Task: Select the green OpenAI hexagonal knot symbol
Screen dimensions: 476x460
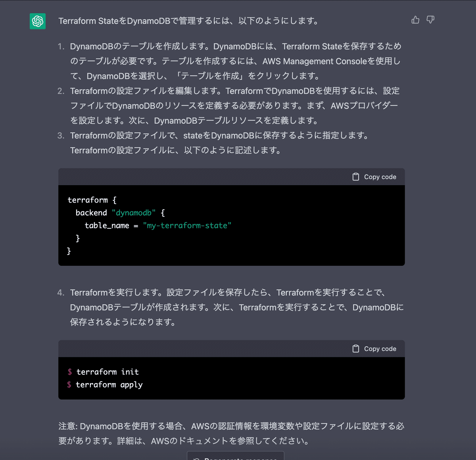Action: click(37, 21)
